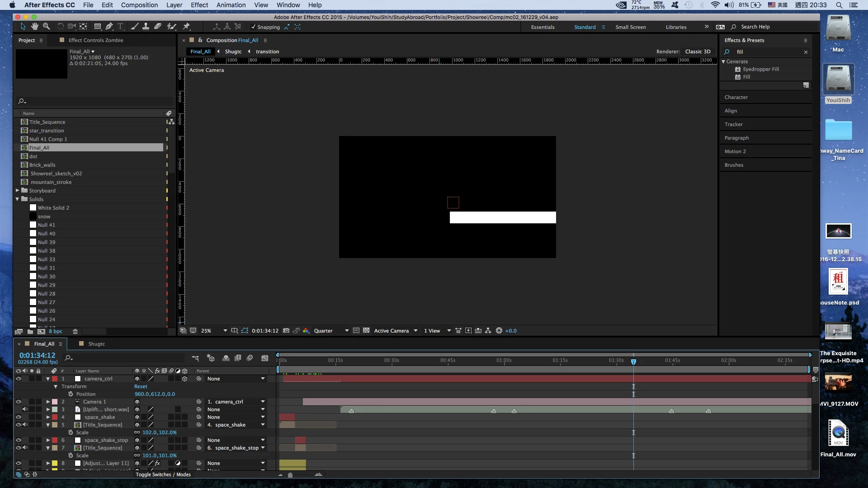
Task: Click the fill search field in Effects & Presets
Action: point(769,52)
